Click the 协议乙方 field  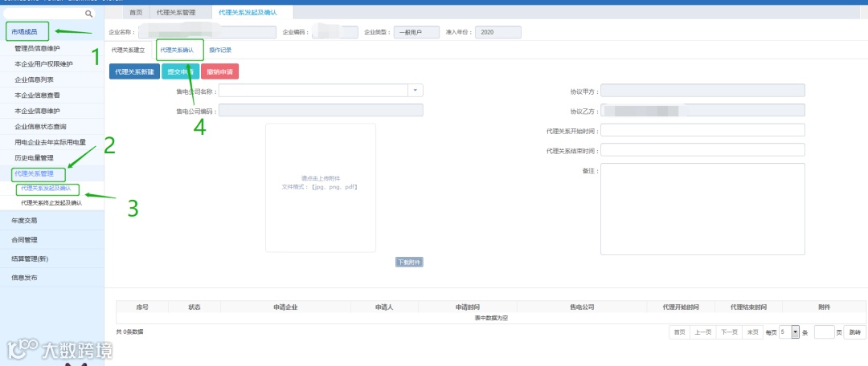702,110
